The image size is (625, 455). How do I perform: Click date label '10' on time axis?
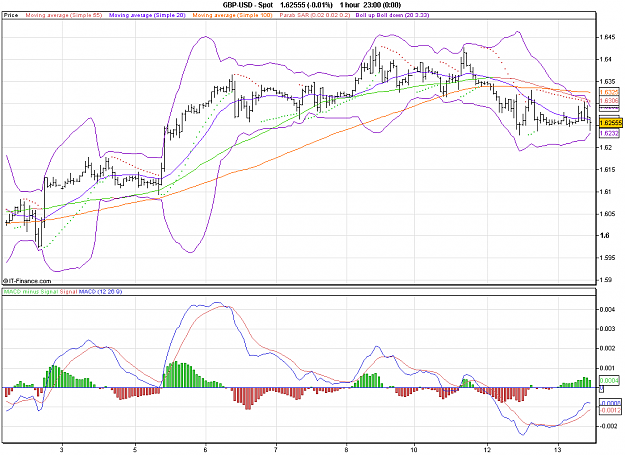coord(415,450)
